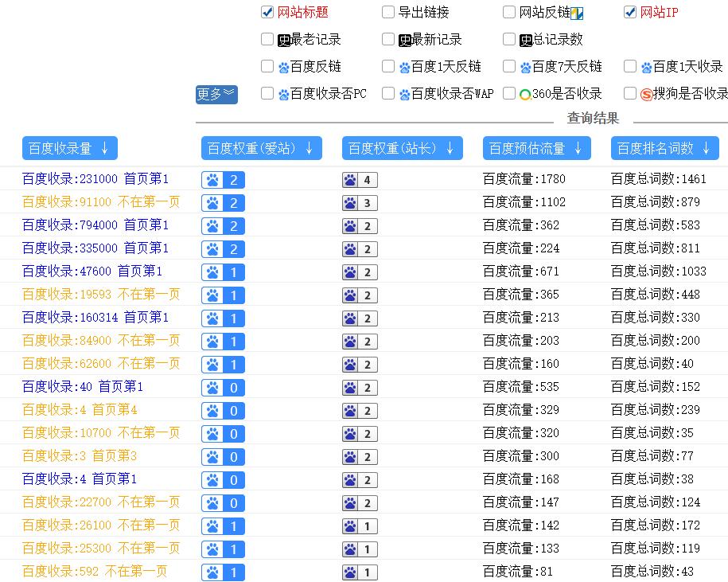Click the 站长 weight badge in the 百度流量:133 row
Image resolution: width=728 pixels, height=582 pixels.
coord(360,549)
